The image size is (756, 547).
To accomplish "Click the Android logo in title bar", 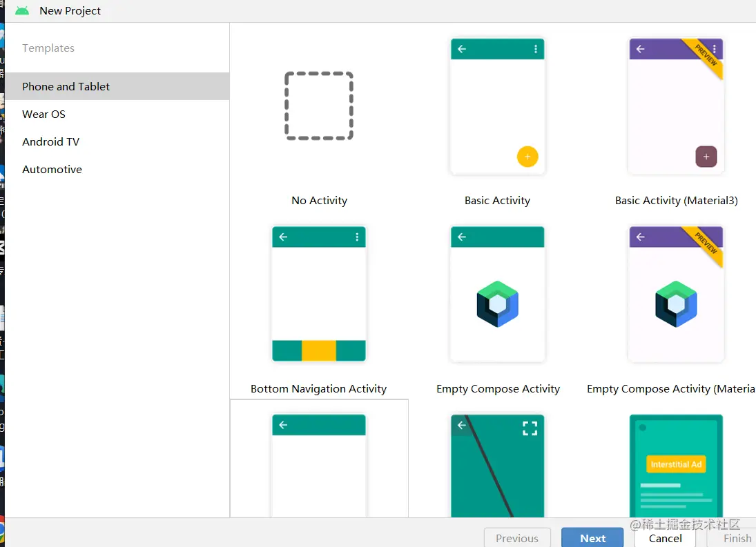I will click(22, 10).
